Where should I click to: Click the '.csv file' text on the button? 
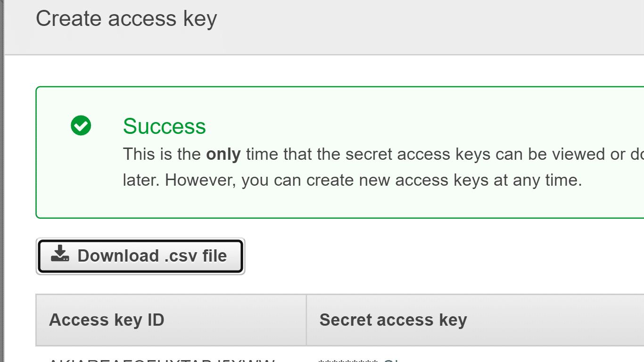pyautogui.click(x=196, y=256)
